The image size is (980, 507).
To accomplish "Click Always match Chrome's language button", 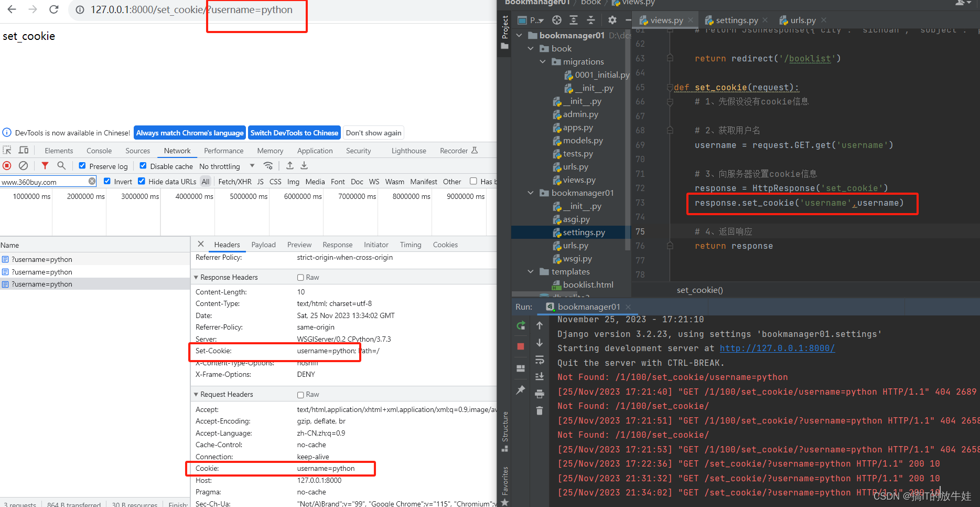I will [x=190, y=133].
